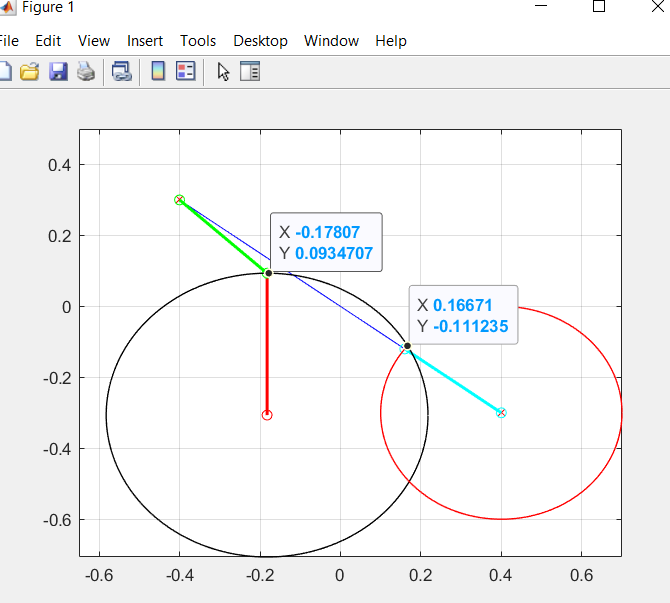
Task: Open the Insert menu
Action: (x=145, y=41)
